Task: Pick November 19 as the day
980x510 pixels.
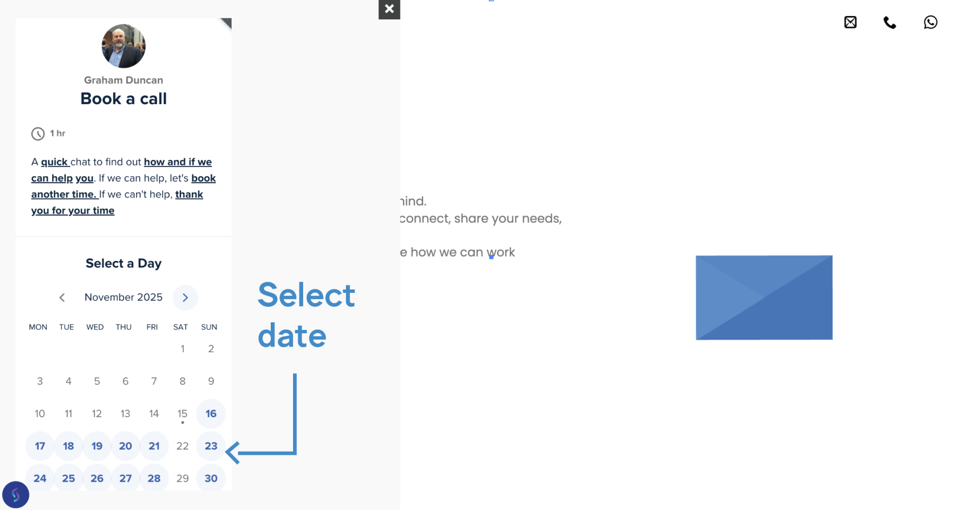Action: click(97, 446)
